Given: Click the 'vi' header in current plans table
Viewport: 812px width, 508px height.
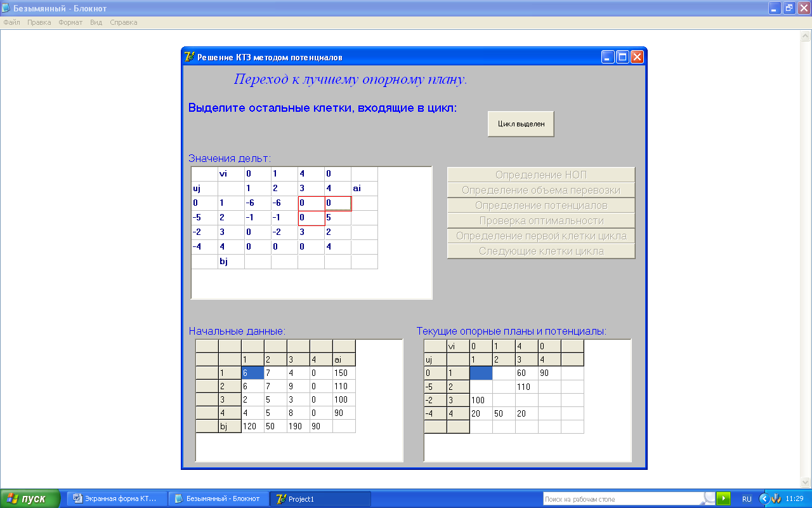Looking at the screenshot, I should coord(458,346).
